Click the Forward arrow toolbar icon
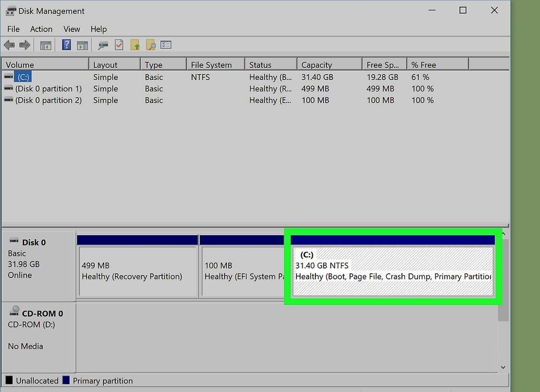 [x=25, y=45]
